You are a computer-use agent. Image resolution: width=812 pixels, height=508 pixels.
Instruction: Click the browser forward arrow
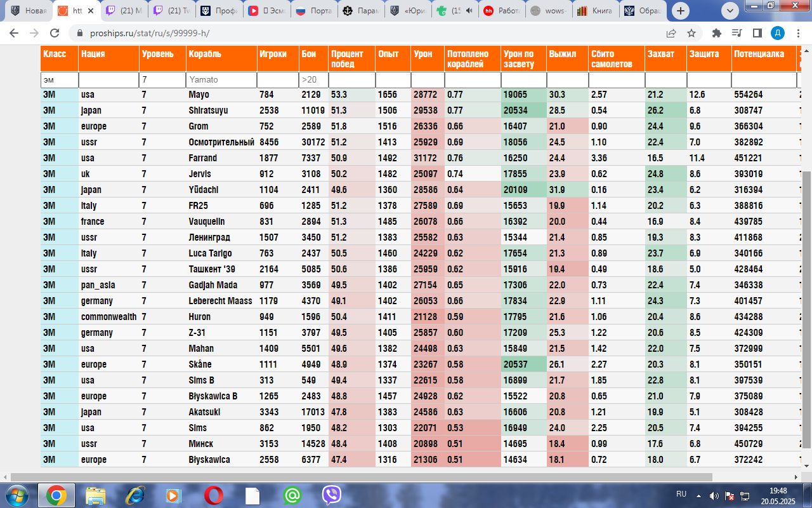[34, 33]
